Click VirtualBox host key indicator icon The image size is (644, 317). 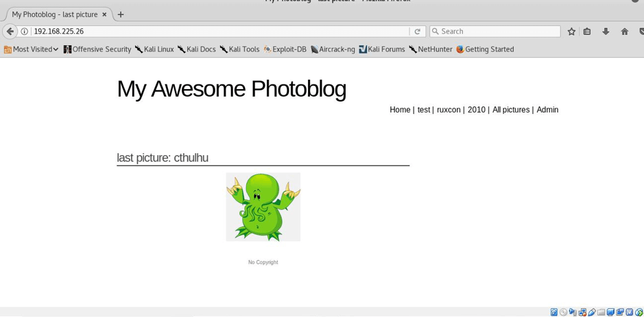[x=630, y=312]
